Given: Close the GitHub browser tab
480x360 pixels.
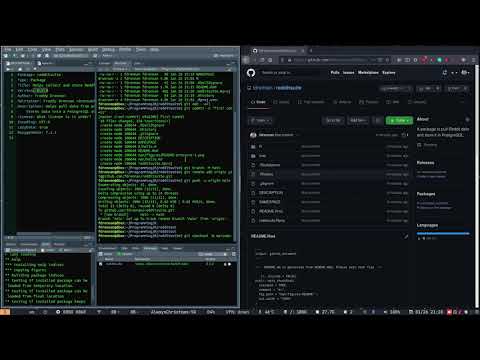Looking at the screenshot, I should click(x=303, y=51).
